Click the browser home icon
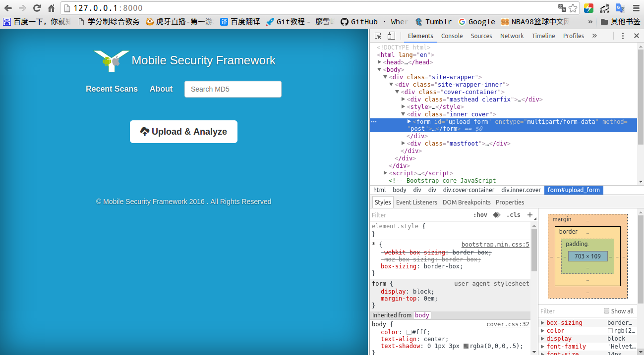This screenshot has width=644, height=355. click(51, 8)
